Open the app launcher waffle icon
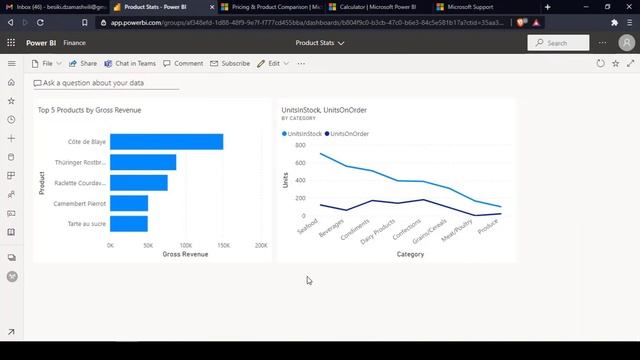The image size is (640, 360). [11, 42]
